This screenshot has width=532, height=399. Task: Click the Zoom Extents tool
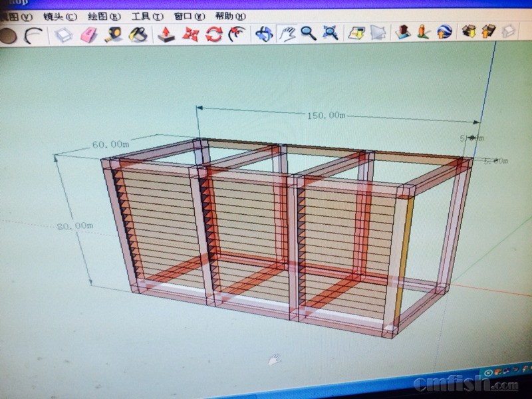click(331, 32)
